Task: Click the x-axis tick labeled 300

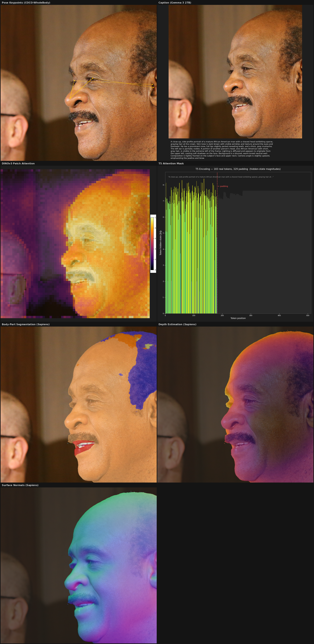Action: click(x=251, y=315)
